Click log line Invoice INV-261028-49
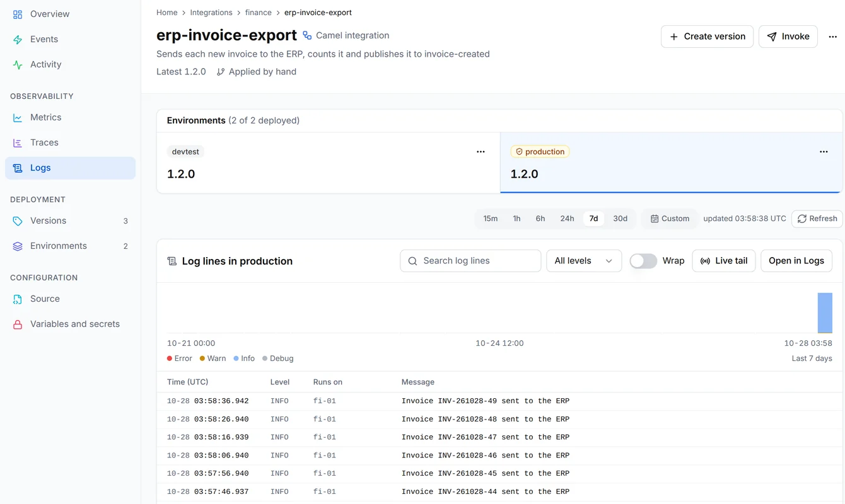845x504 pixels. [x=499, y=401]
